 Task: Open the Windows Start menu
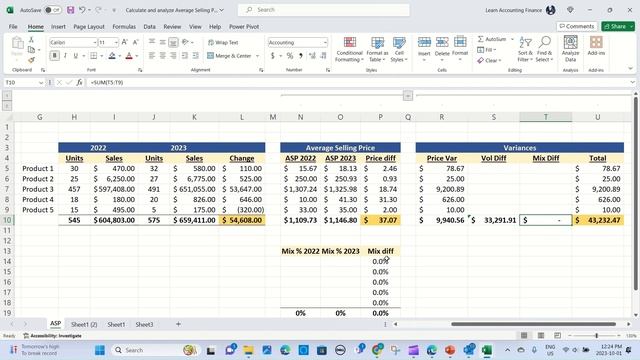(100, 350)
